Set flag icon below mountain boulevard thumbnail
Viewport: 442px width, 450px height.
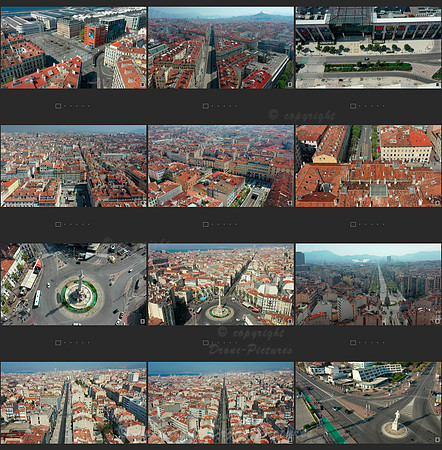pyautogui.click(x=353, y=342)
